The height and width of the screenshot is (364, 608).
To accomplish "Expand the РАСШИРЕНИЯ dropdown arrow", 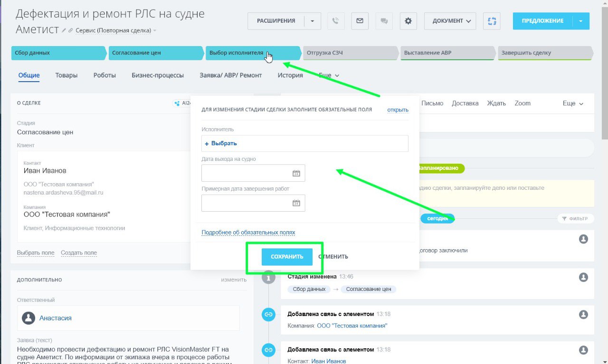I will (x=312, y=21).
